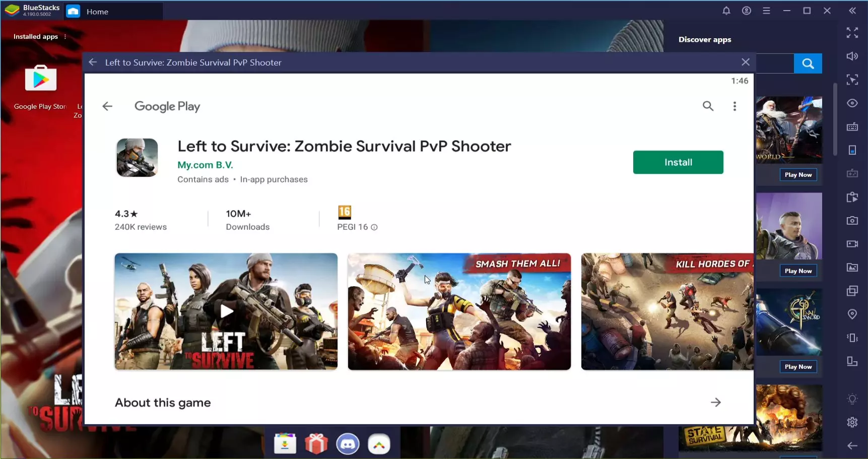
Task: Go back using Google Play back arrow
Action: coord(107,106)
